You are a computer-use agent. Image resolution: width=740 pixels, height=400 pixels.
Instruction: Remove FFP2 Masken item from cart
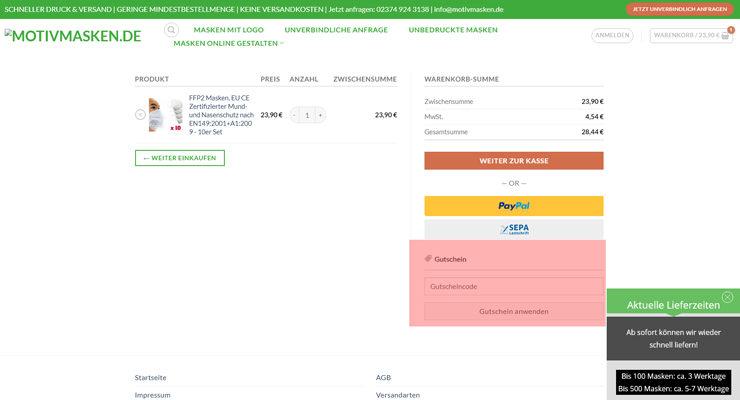140,115
